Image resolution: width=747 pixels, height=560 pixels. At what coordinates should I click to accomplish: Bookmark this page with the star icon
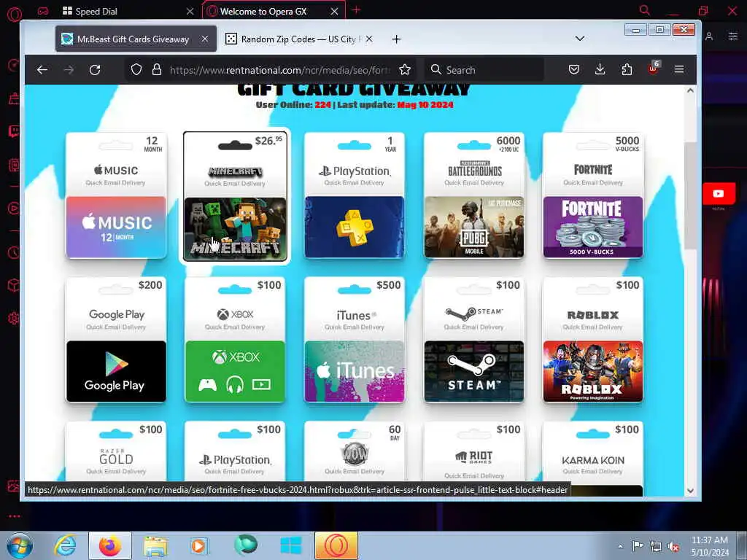click(405, 69)
